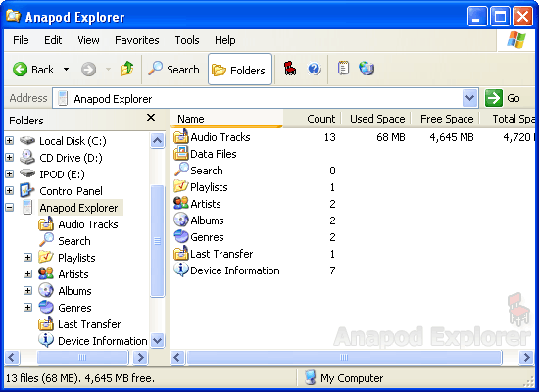Click Device Information icon in file list
This screenshot has height=392, width=539.
click(181, 269)
